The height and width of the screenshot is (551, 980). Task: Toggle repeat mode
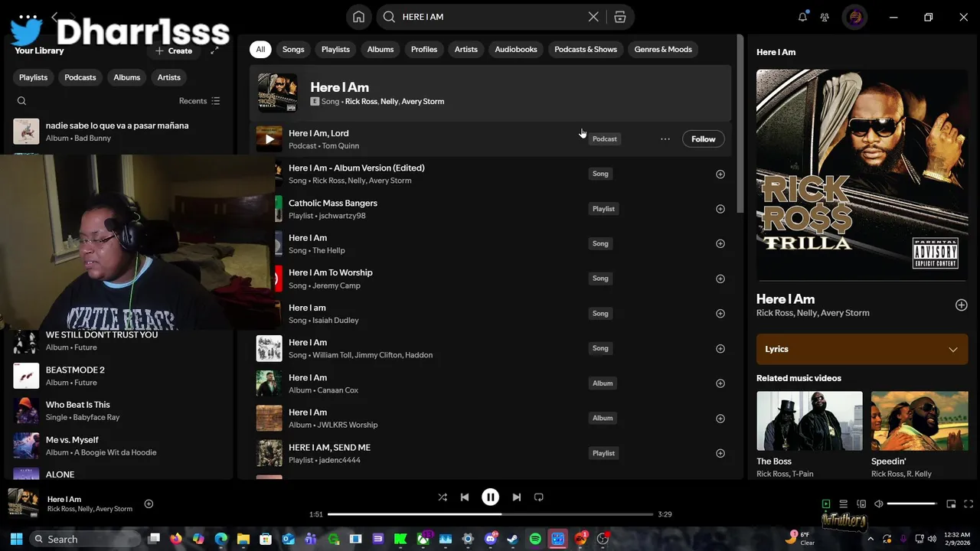point(538,497)
